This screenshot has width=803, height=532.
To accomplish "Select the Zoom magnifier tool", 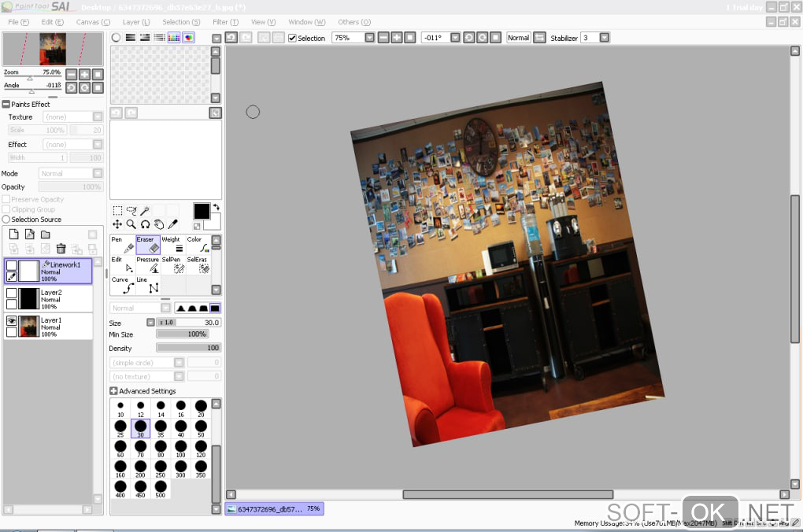I will (131, 224).
